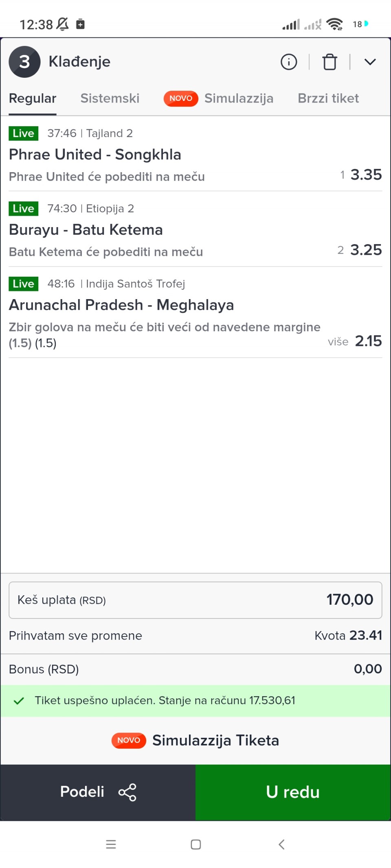Image resolution: width=391 pixels, height=868 pixels.
Task: Tap the trash bin to clear ticket
Action: tap(329, 62)
